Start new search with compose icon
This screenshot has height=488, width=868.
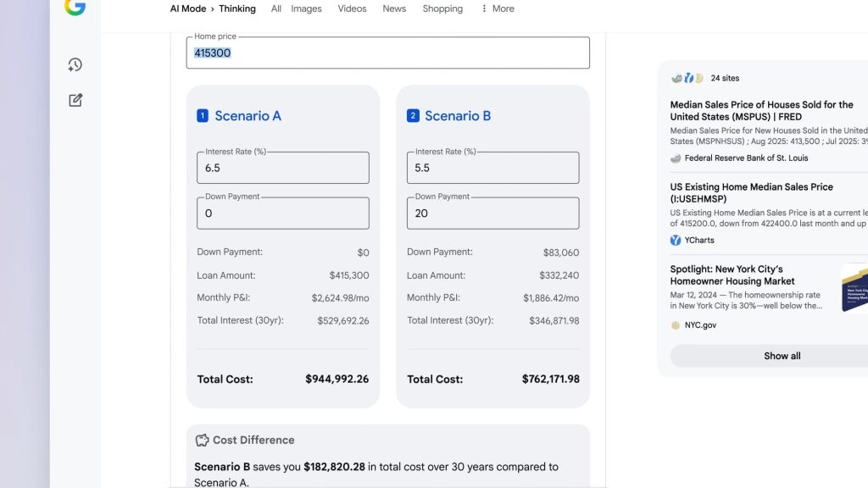75,100
